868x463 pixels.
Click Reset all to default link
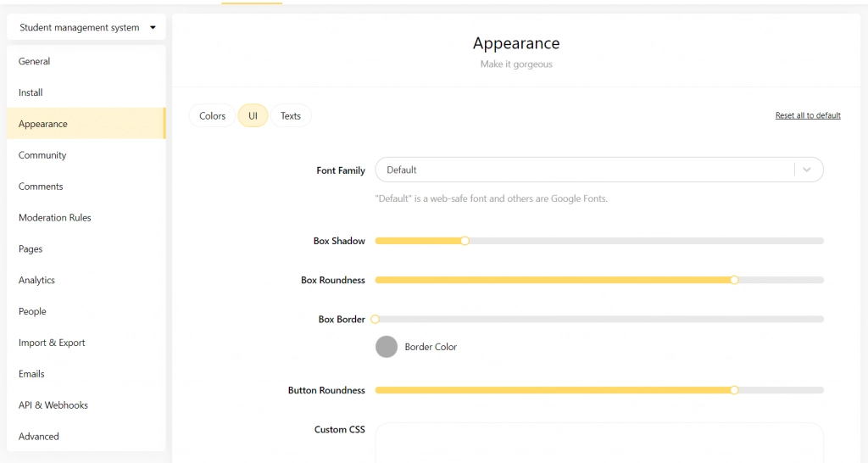tap(808, 115)
